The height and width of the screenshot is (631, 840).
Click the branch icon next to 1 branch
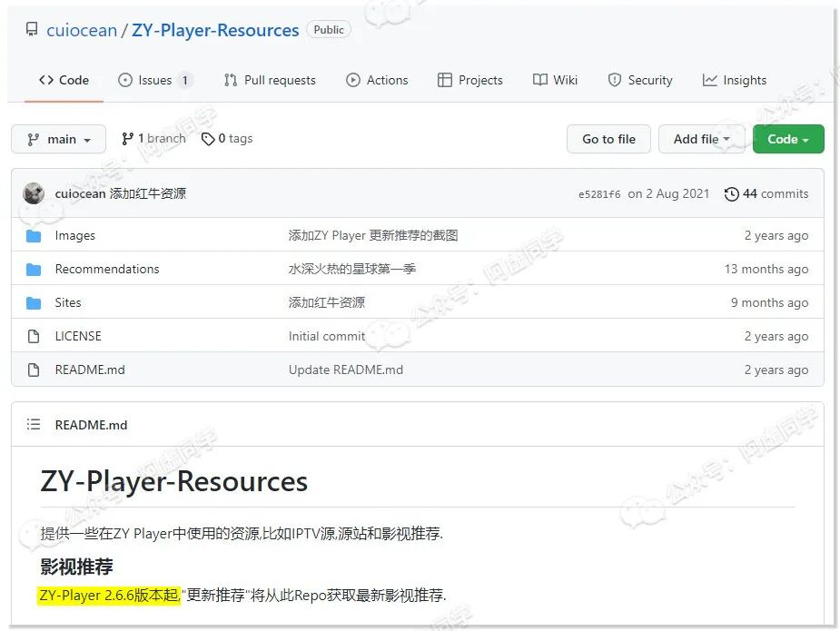127,139
